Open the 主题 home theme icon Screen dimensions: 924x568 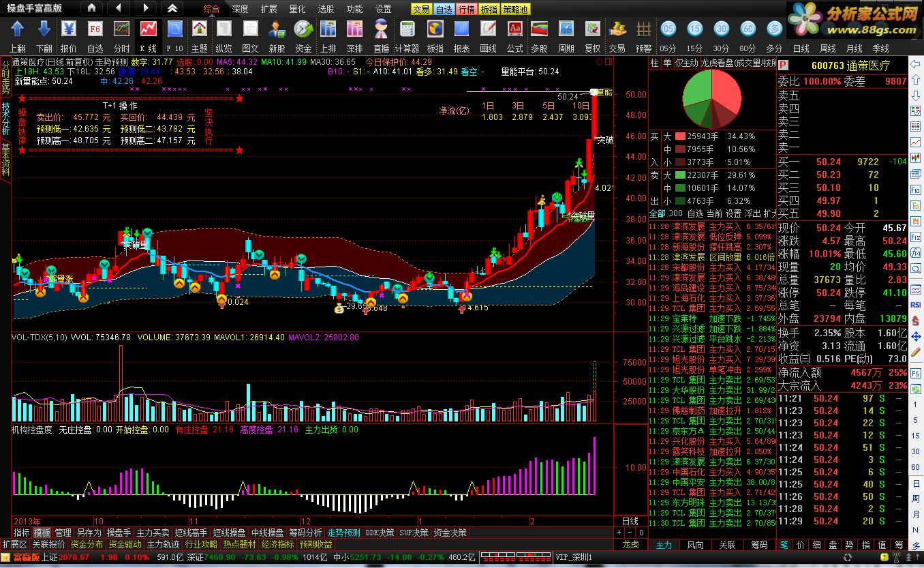coord(199,29)
